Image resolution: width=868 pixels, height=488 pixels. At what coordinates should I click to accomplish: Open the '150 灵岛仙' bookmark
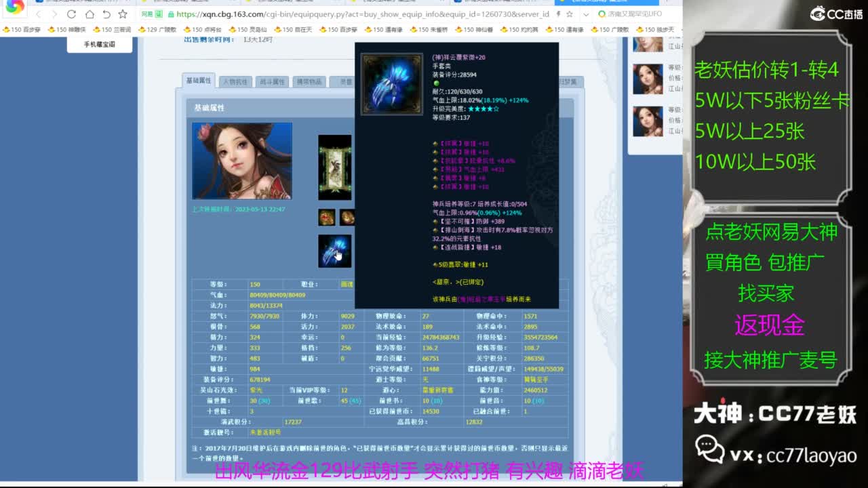(x=248, y=30)
